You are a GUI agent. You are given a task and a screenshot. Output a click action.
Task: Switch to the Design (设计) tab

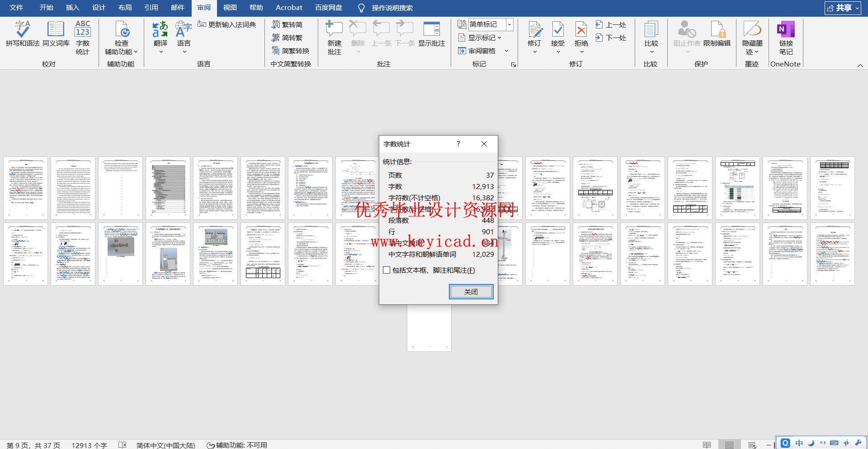pyautogui.click(x=99, y=8)
